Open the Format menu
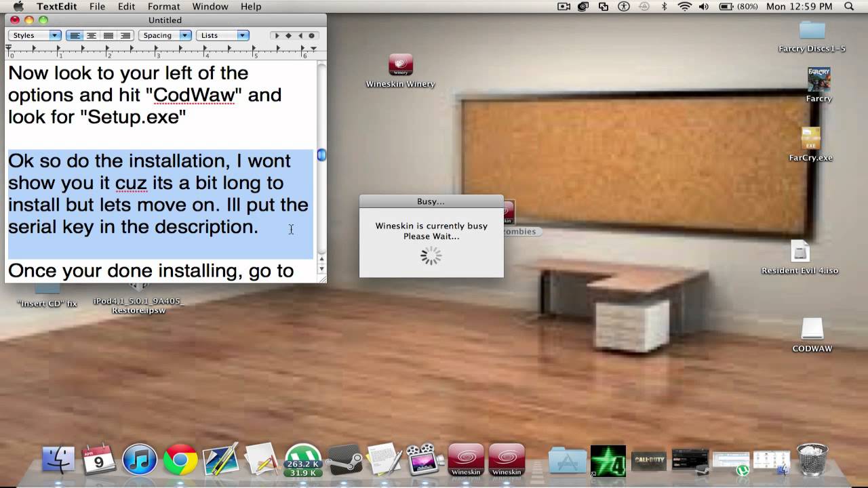 pos(163,6)
